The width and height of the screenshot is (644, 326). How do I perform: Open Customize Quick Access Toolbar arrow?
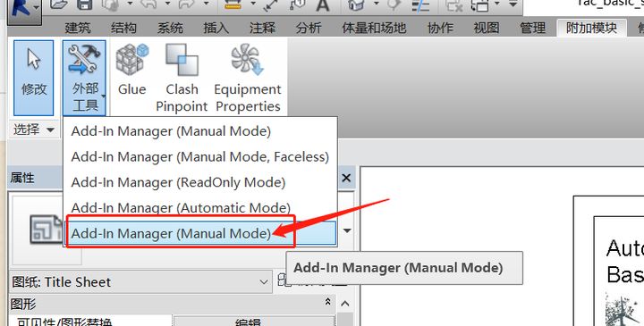pyautogui.click(x=513, y=4)
